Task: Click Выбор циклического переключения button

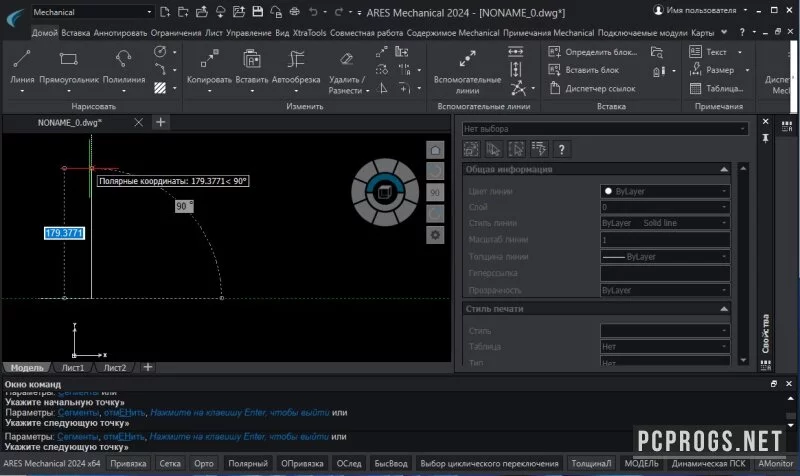Action: 489,463
